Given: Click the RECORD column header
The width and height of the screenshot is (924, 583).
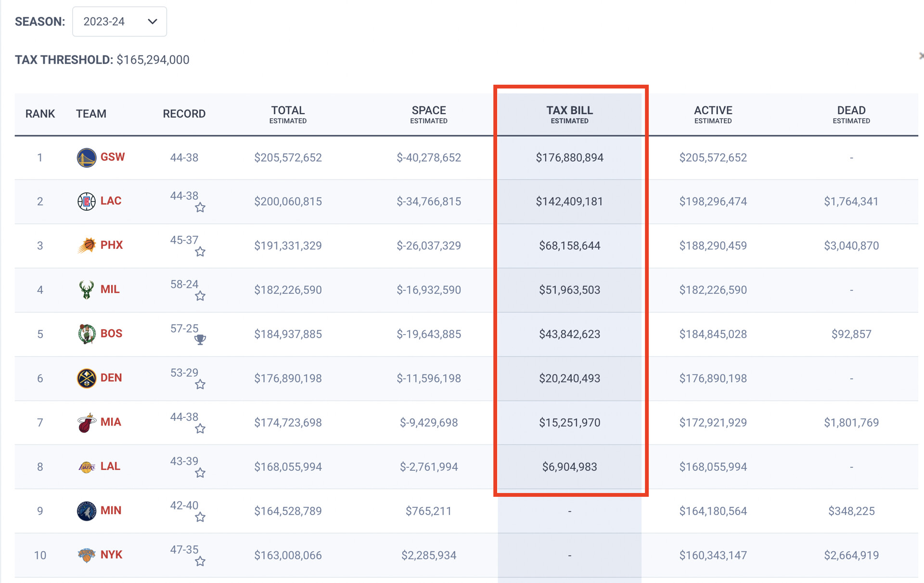Looking at the screenshot, I should tap(184, 114).
